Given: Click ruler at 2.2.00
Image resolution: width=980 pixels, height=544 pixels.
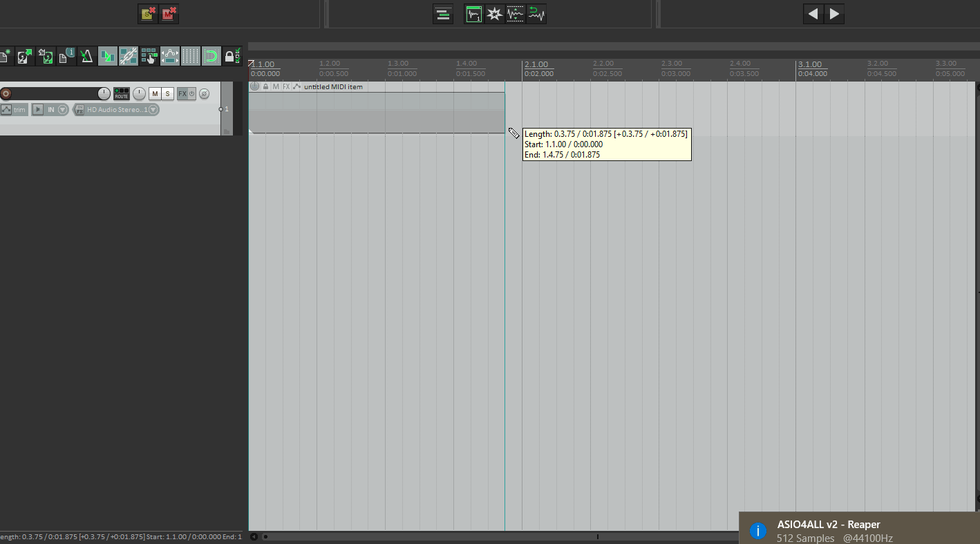Looking at the screenshot, I should pyautogui.click(x=604, y=64).
